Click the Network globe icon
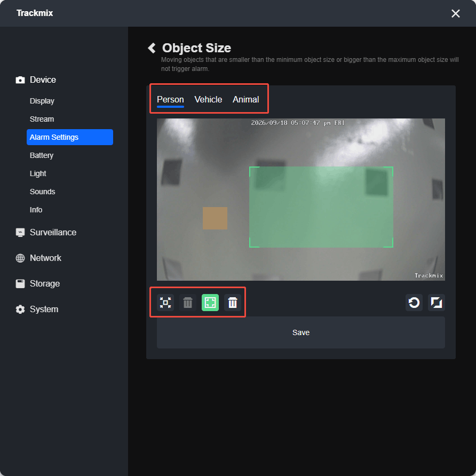Viewport: 476px width, 476px height. 20,258
